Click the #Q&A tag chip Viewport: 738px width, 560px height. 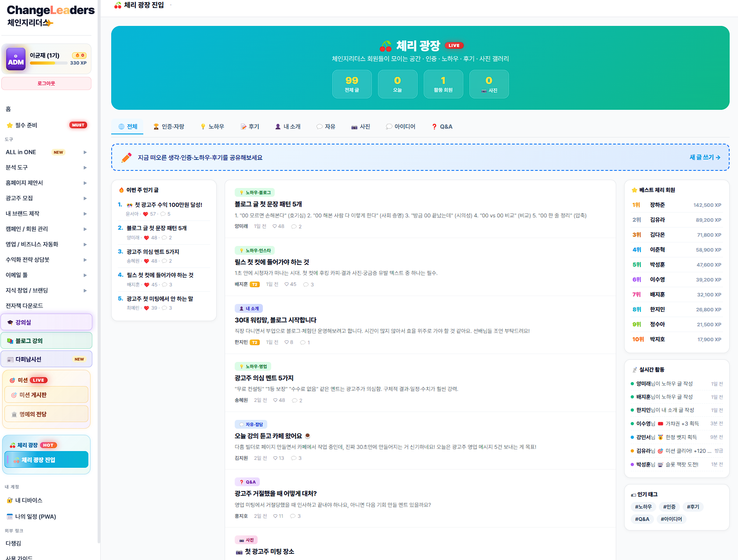click(642, 519)
